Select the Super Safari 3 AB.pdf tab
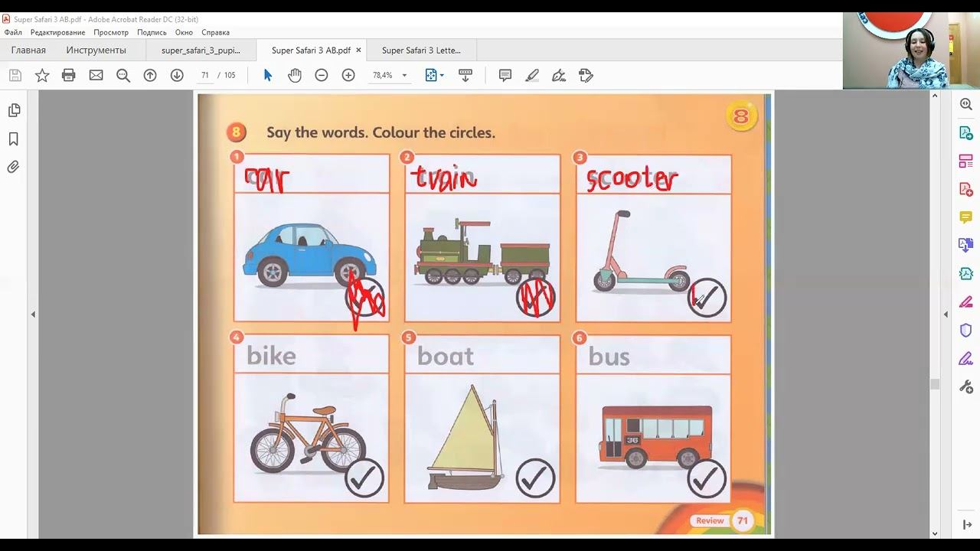Image resolution: width=980 pixels, height=551 pixels. pyautogui.click(x=311, y=51)
